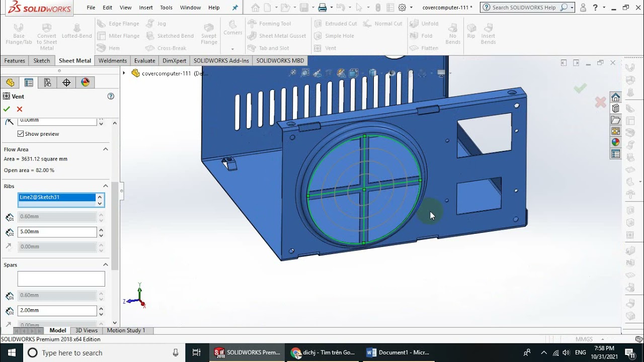
Task: Toggle Show preview checkbox
Action: (21, 134)
